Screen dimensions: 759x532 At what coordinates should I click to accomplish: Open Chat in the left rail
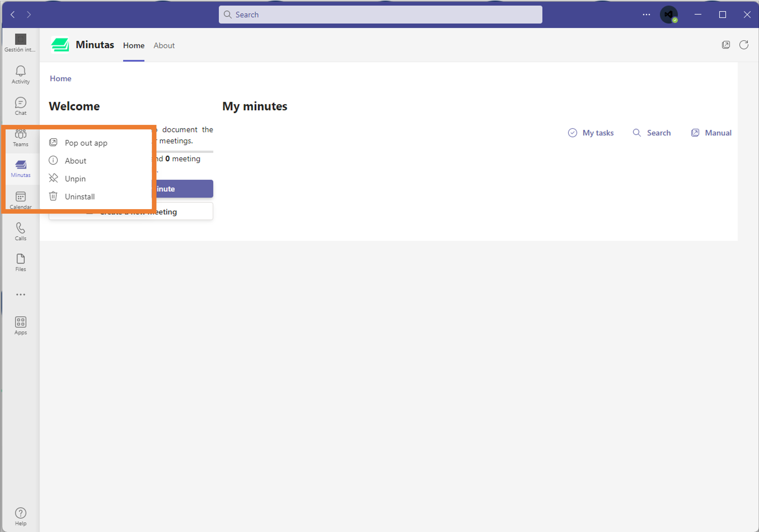coord(20,106)
